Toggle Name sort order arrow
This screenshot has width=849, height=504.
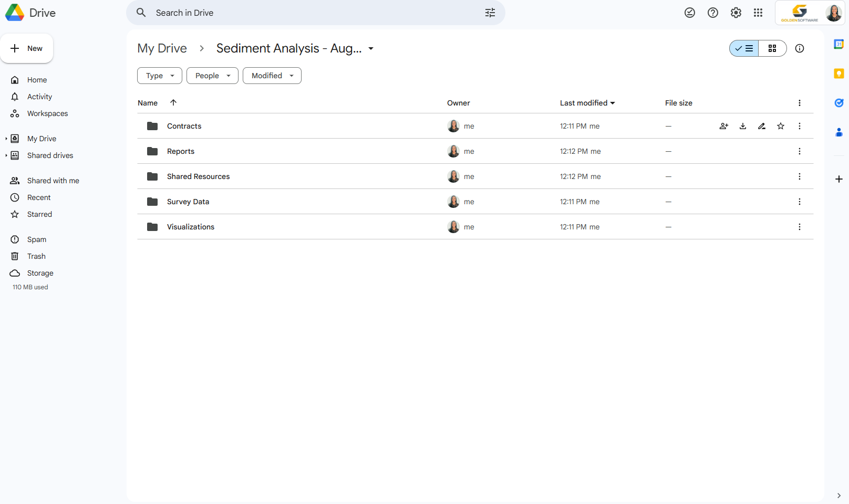pyautogui.click(x=173, y=102)
